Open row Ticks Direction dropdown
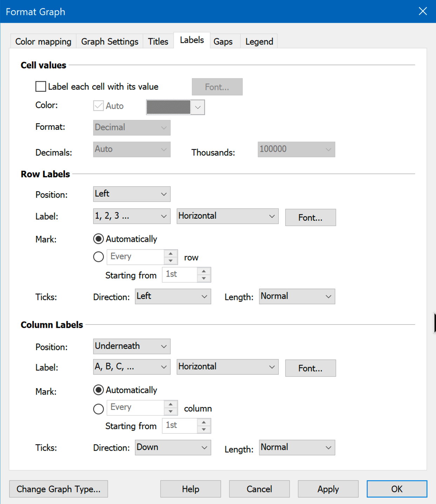This screenshot has height=504, width=436. (173, 297)
